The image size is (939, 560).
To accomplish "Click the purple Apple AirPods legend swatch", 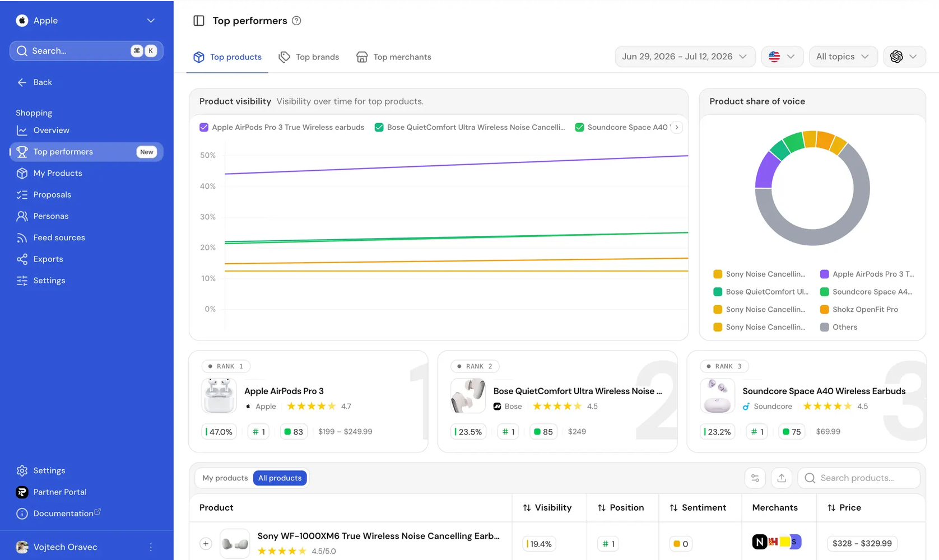I will (825, 274).
